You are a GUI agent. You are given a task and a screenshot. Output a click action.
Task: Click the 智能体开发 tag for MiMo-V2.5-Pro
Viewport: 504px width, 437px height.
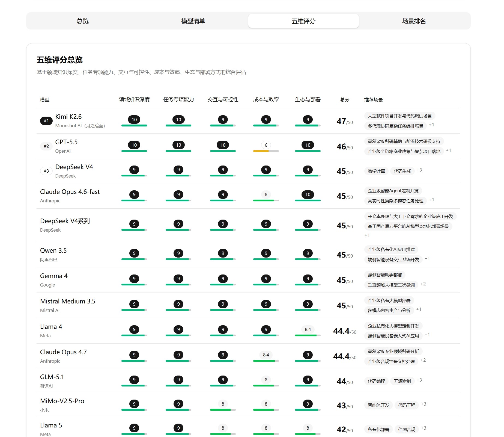(x=378, y=405)
